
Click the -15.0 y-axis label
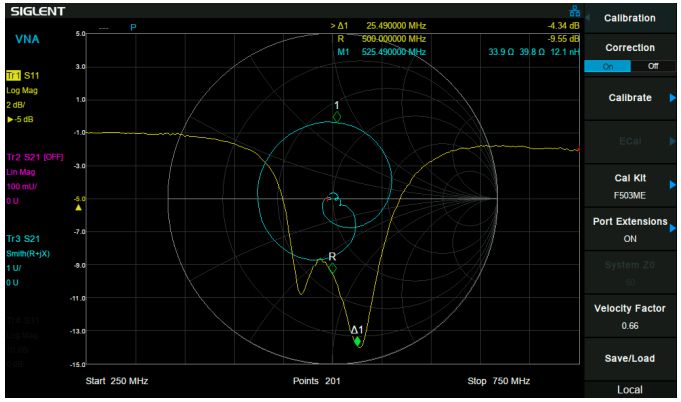point(78,364)
